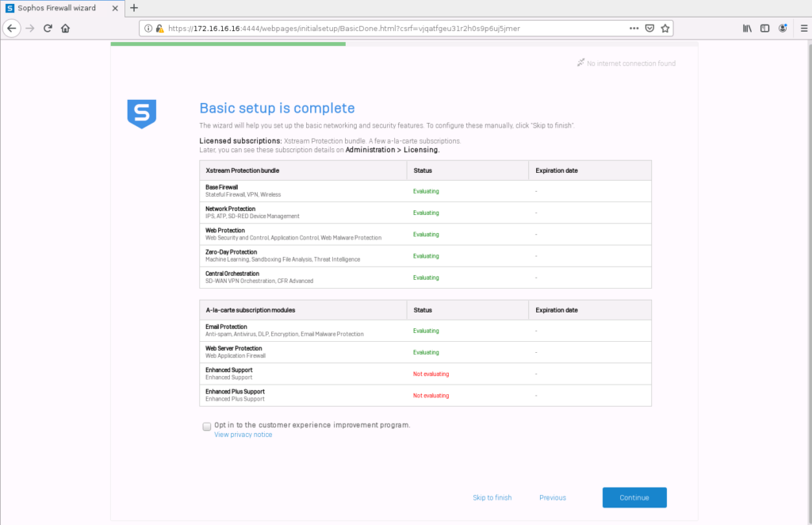Bookmark this page with the star
Viewport: 812px width, 525px height.
[665, 29]
